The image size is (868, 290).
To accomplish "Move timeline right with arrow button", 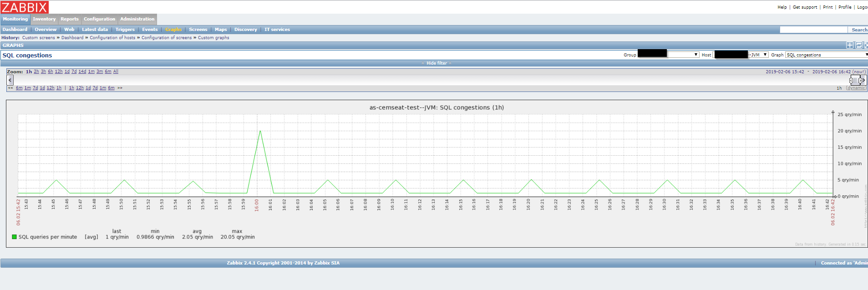I will (863, 80).
